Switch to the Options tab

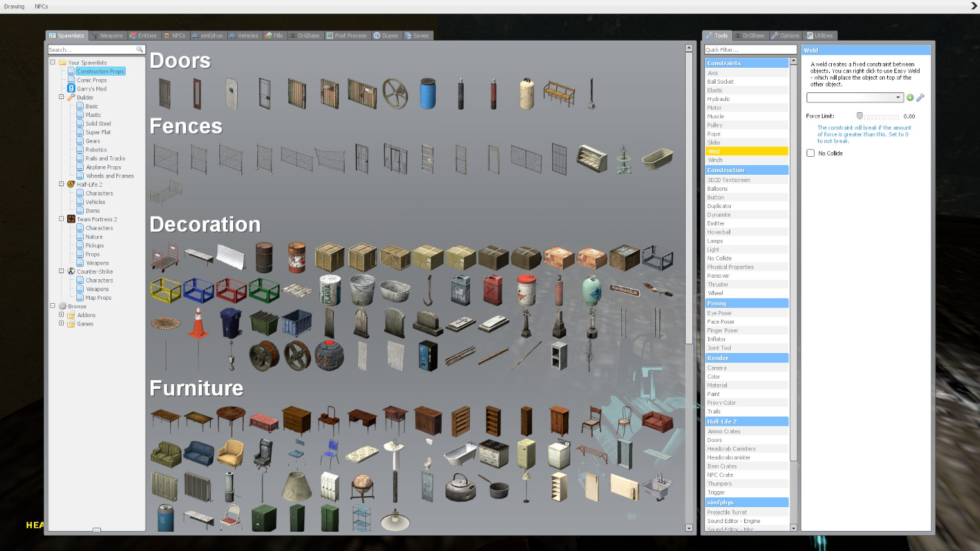(x=786, y=35)
